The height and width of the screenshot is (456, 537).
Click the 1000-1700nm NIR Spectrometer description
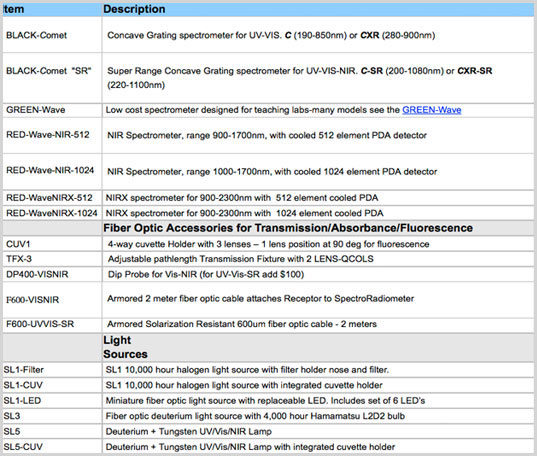[x=272, y=172]
